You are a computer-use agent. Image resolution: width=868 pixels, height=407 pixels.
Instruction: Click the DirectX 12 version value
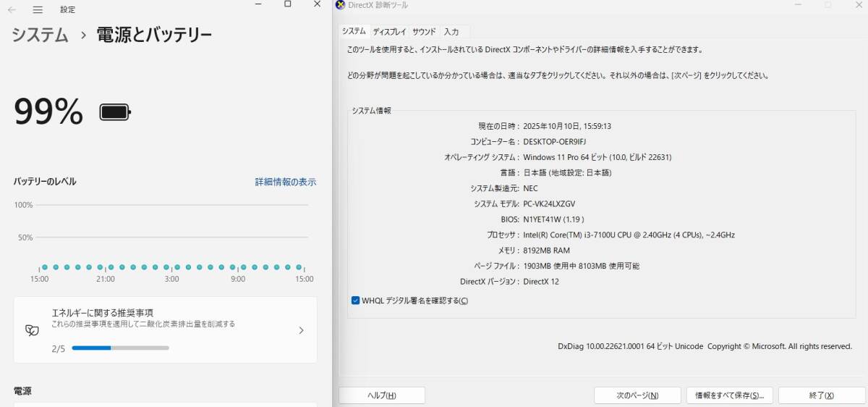(x=541, y=282)
